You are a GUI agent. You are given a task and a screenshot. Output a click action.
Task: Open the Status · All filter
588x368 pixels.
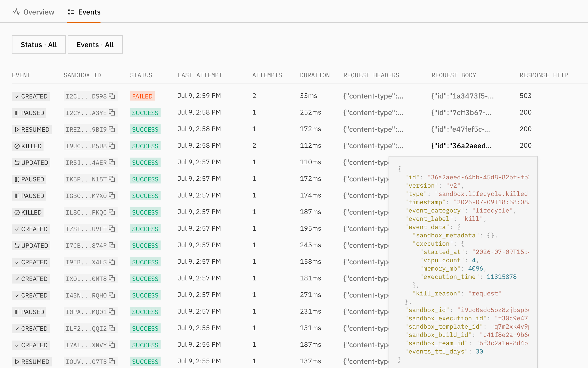point(39,45)
